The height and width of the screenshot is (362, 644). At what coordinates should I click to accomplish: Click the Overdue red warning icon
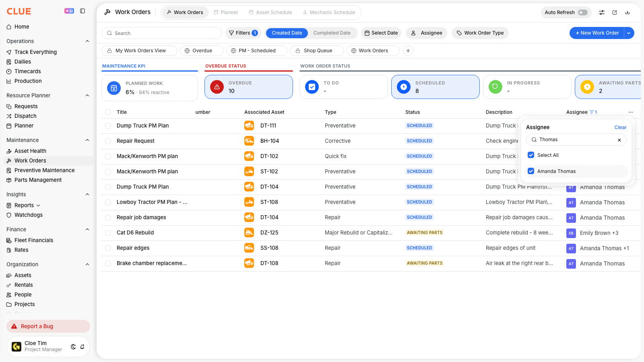[x=217, y=87]
